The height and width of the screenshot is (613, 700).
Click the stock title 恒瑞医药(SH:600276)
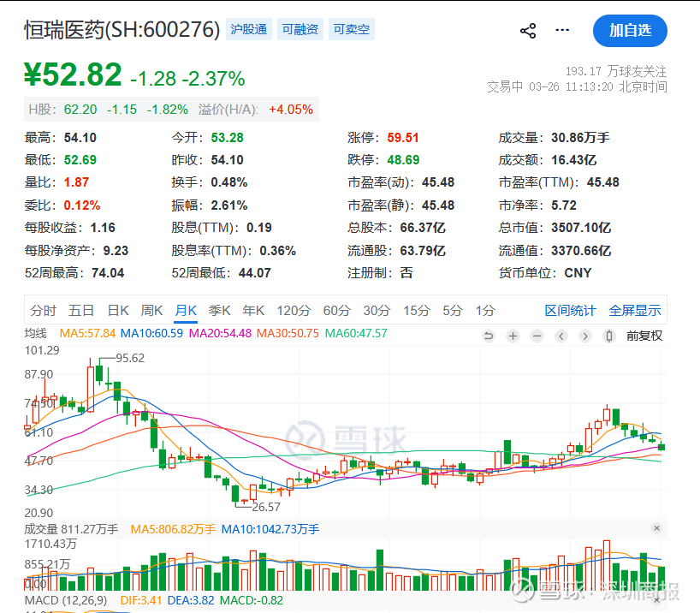pyautogui.click(x=122, y=30)
